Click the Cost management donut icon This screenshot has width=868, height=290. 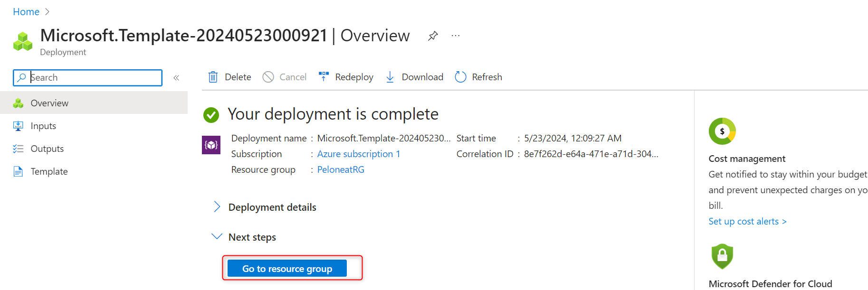tap(722, 131)
